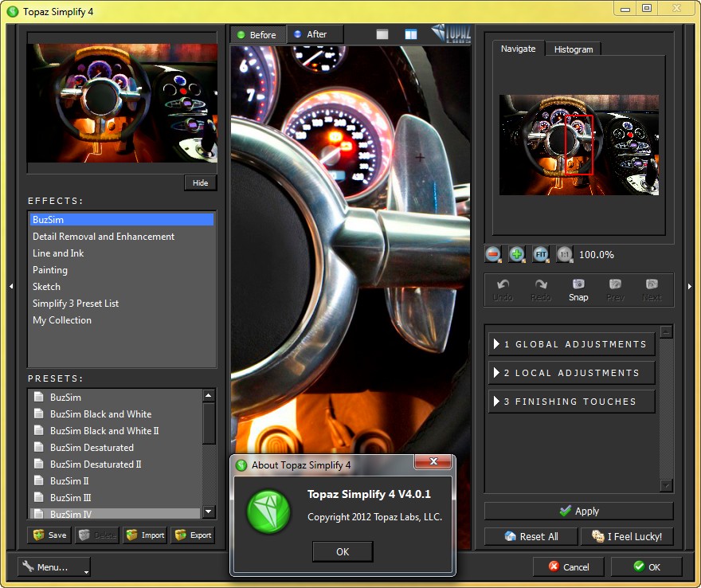Click the Topaz Labs logo
The width and height of the screenshot is (701, 588).
451,33
